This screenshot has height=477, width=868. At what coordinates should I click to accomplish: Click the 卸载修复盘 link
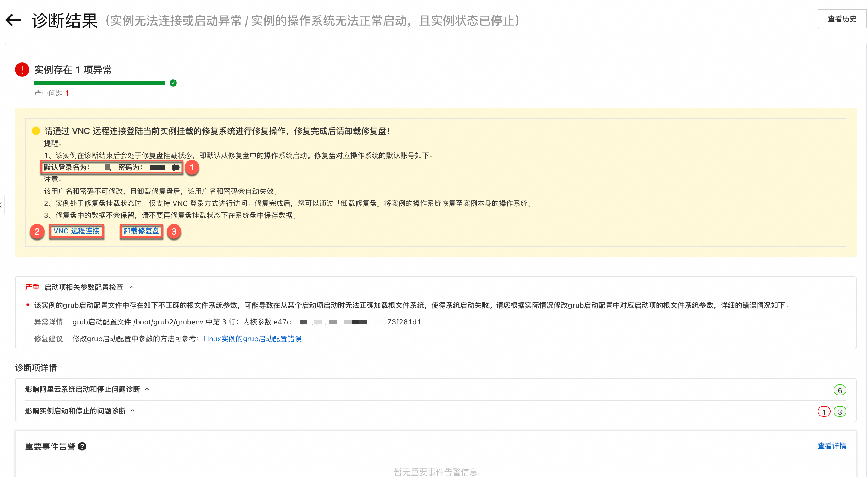pos(141,231)
